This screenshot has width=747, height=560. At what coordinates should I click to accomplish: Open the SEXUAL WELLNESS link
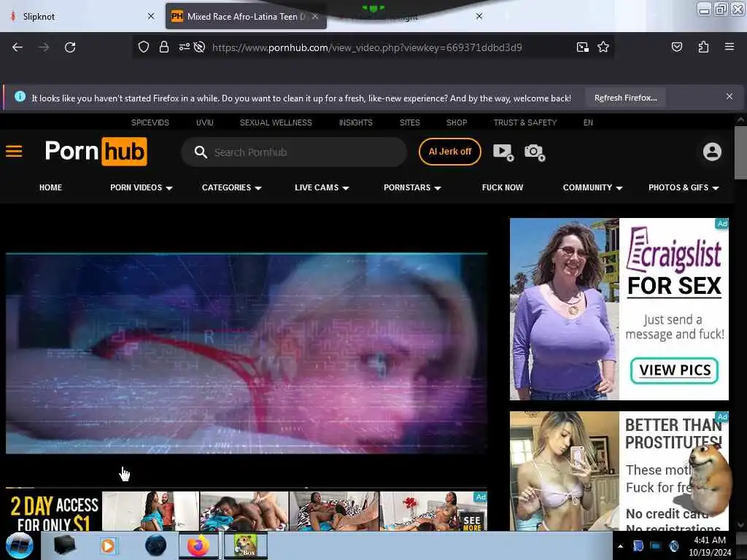[276, 122]
